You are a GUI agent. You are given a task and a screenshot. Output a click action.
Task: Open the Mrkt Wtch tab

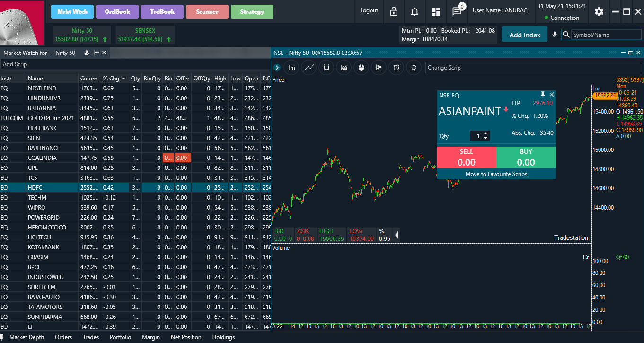[72, 12]
